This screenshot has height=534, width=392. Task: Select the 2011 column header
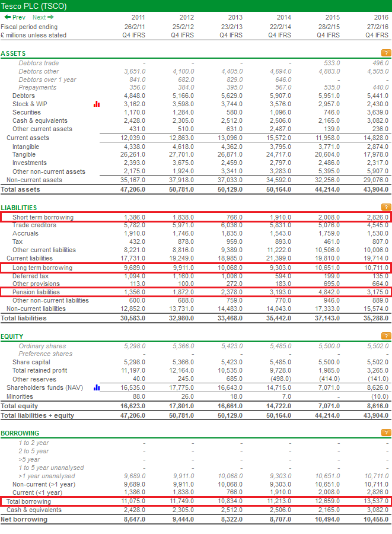(138, 17)
